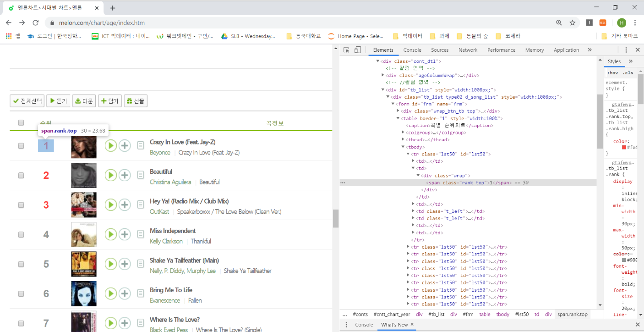Toggle the device toolbar in DevTools

coord(358,50)
